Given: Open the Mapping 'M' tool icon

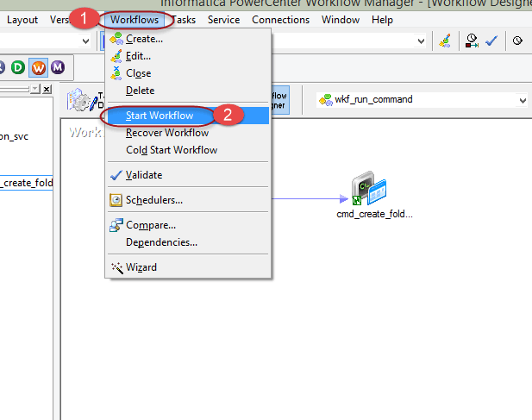Looking at the screenshot, I should (58, 67).
